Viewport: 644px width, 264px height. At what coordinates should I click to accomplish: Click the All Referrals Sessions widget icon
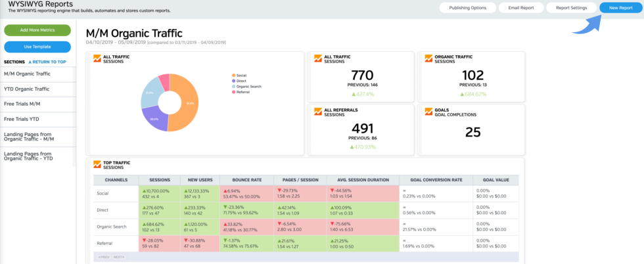pyautogui.click(x=318, y=112)
